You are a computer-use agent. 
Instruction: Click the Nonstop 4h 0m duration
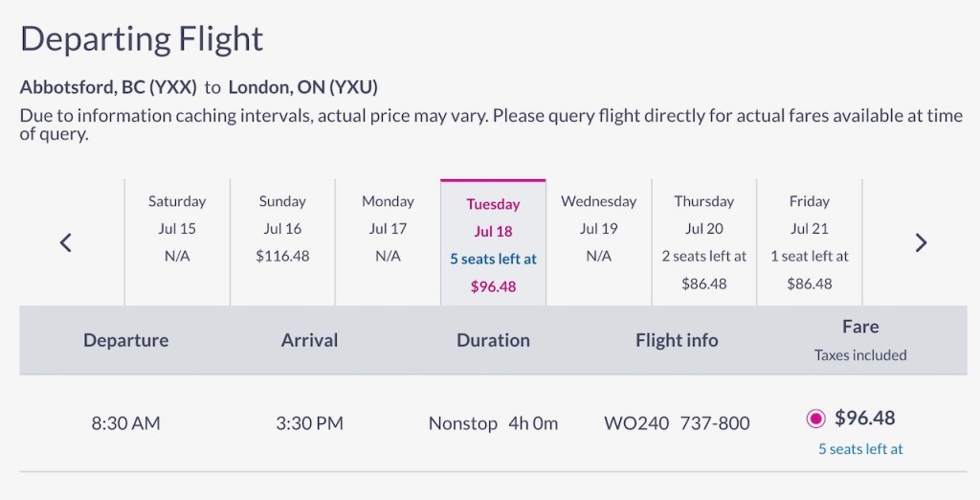[493, 422]
